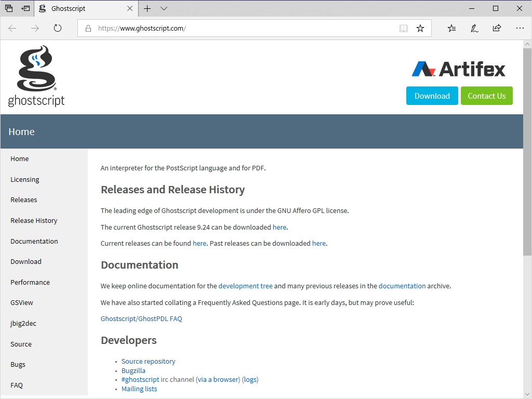Open the Settings and more ellipsis

520,28
